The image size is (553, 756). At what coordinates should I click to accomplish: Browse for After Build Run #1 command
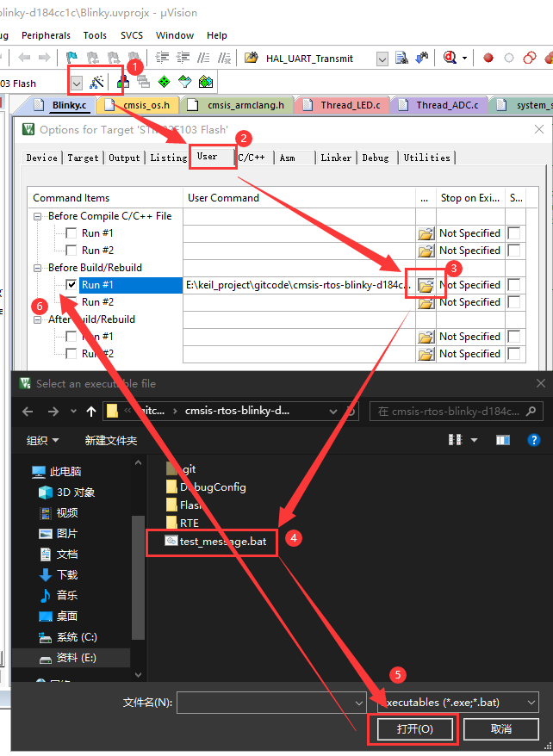[x=426, y=337]
